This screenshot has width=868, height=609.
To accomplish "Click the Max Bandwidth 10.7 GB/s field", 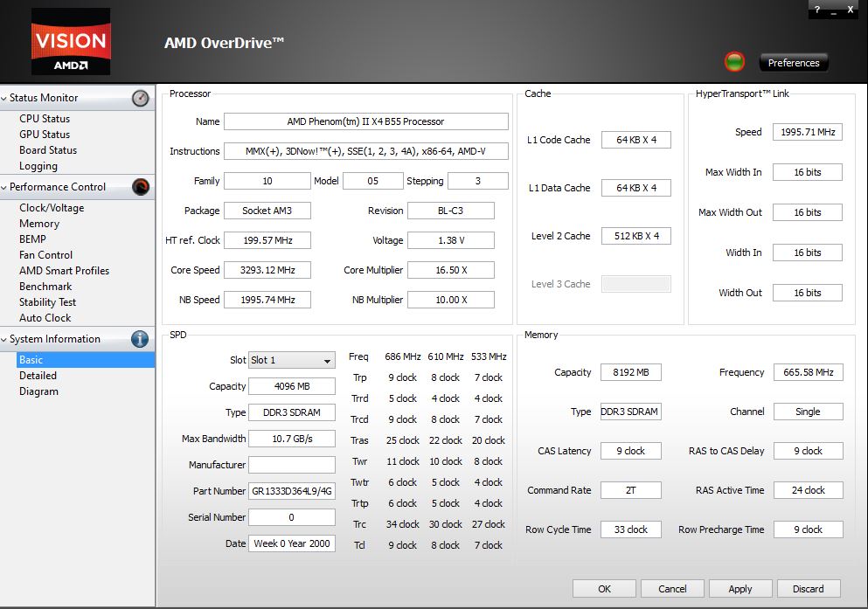I will point(292,439).
